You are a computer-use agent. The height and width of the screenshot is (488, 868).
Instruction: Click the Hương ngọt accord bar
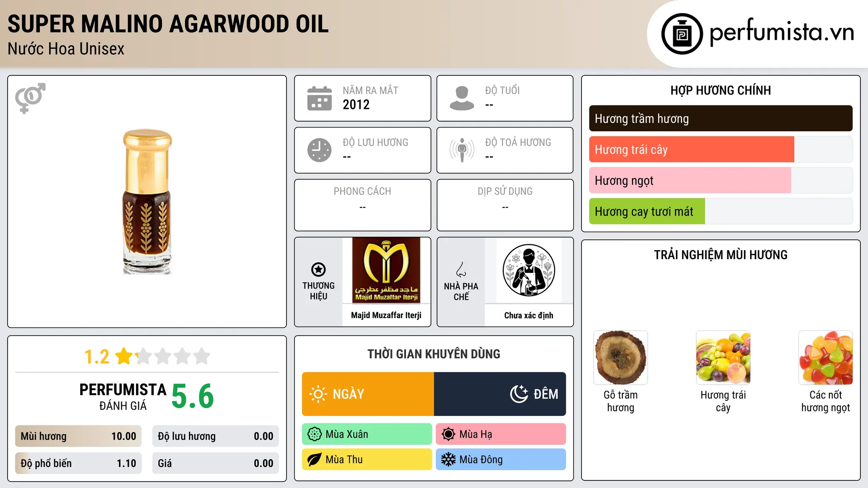click(x=721, y=180)
